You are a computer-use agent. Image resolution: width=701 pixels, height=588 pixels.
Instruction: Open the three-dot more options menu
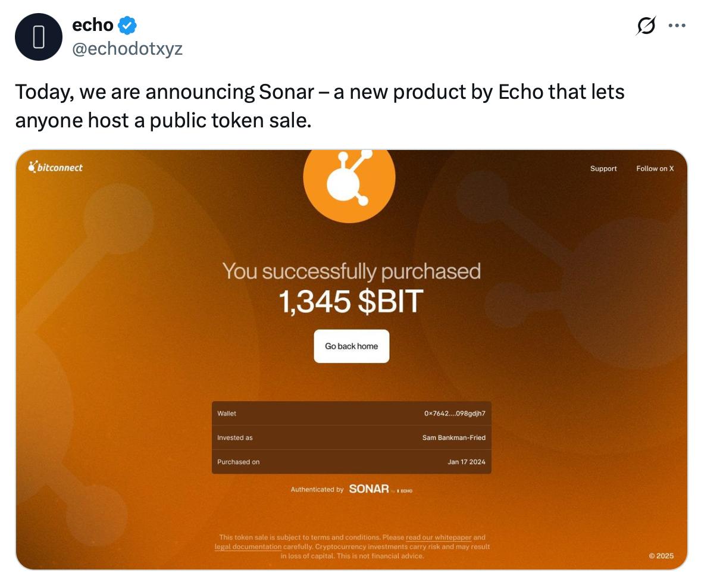pyautogui.click(x=677, y=26)
